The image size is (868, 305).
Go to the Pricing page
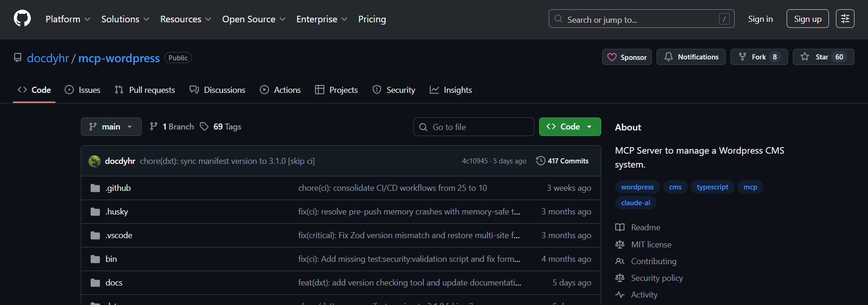point(372,19)
